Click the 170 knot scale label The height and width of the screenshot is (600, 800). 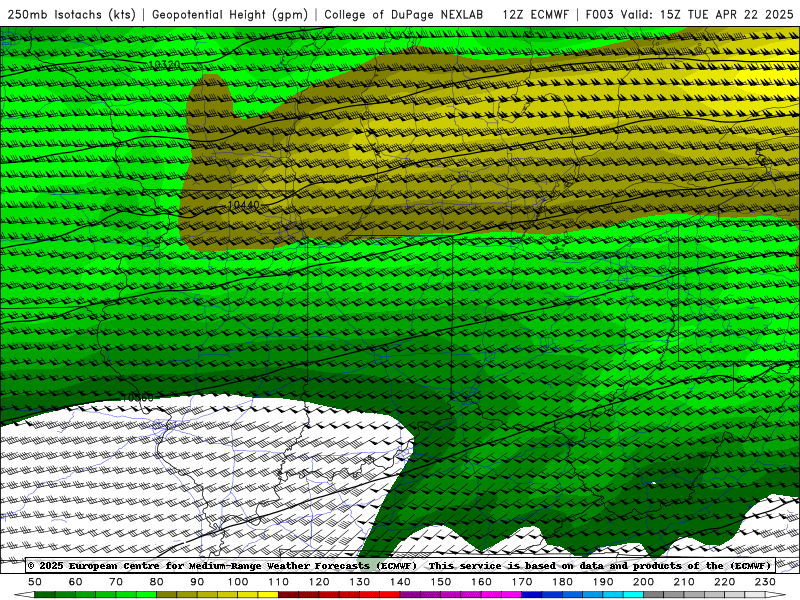tap(522, 582)
